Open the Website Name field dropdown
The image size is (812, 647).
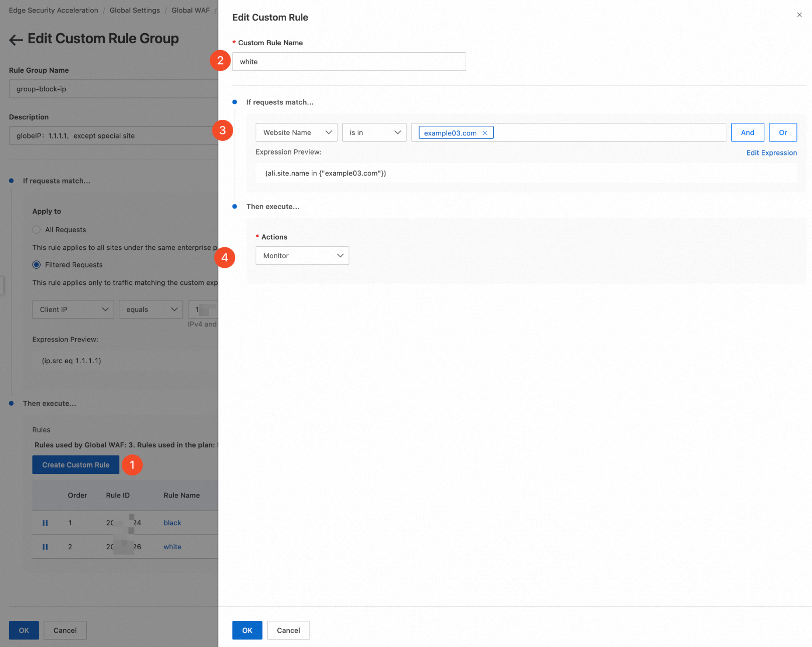(296, 132)
